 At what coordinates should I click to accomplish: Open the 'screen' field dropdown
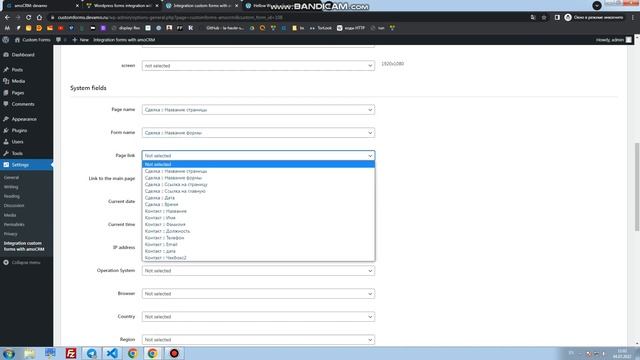coord(258,66)
